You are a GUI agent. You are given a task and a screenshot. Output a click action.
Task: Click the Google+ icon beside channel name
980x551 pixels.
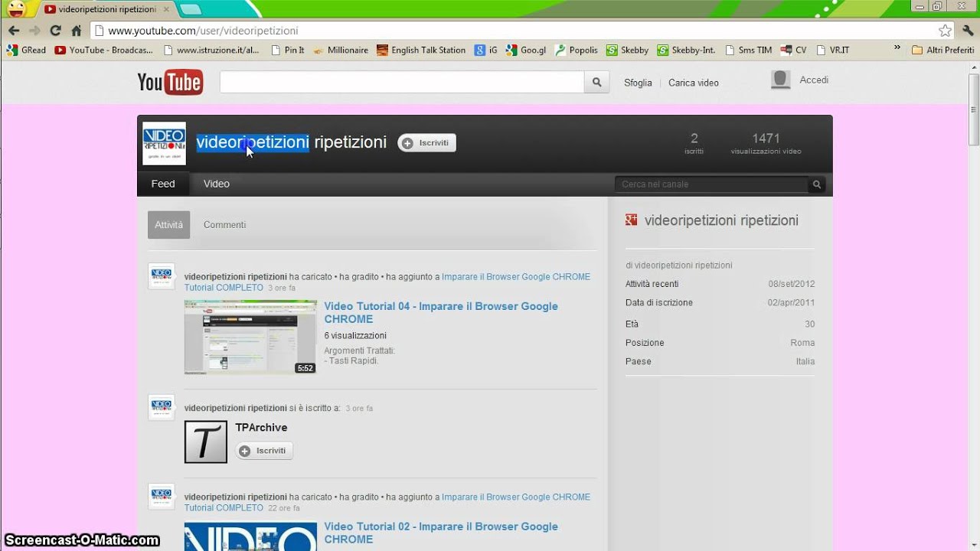[x=632, y=220]
